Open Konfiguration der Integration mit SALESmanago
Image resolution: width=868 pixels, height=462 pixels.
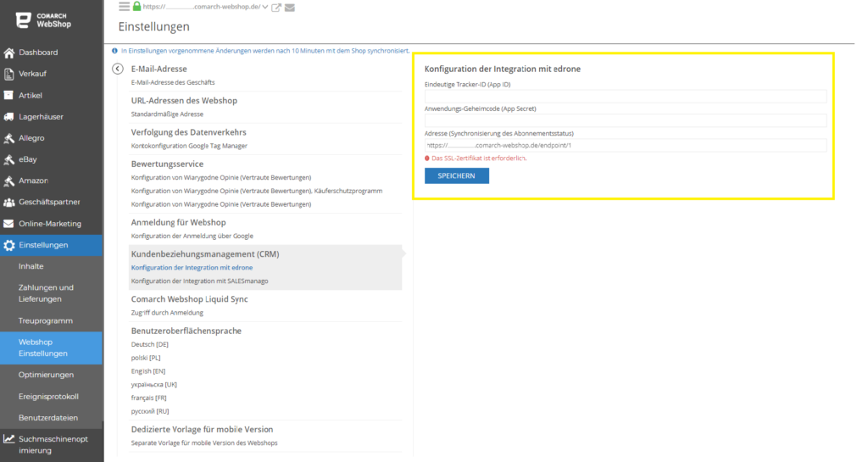[x=199, y=281]
